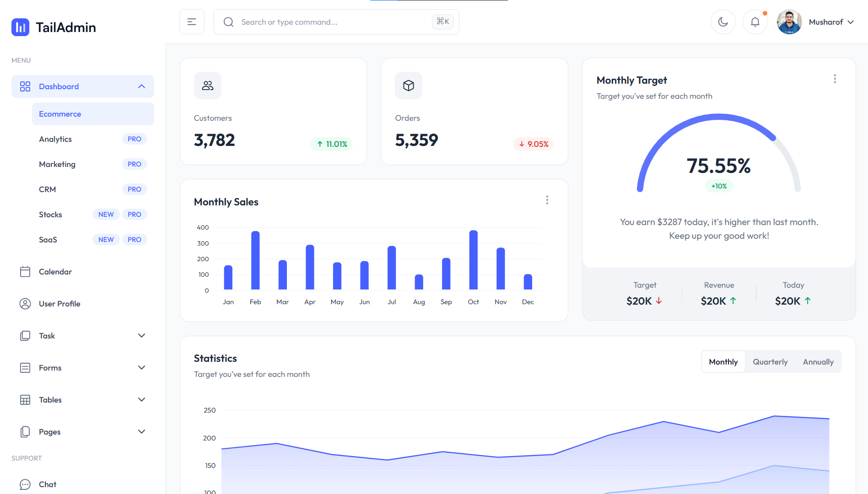Click the Task sidebar icon
868x494 pixels.
pyautogui.click(x=25, y=336)
